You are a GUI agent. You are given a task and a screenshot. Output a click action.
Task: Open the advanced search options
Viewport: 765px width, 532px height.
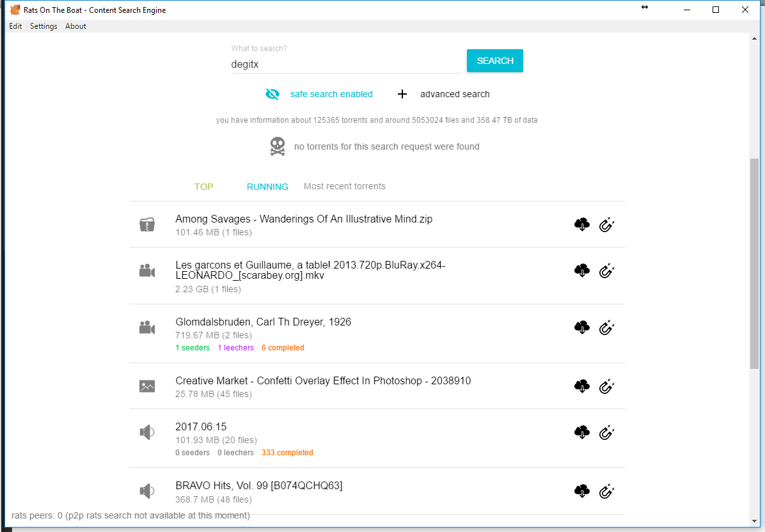(454, 94)
